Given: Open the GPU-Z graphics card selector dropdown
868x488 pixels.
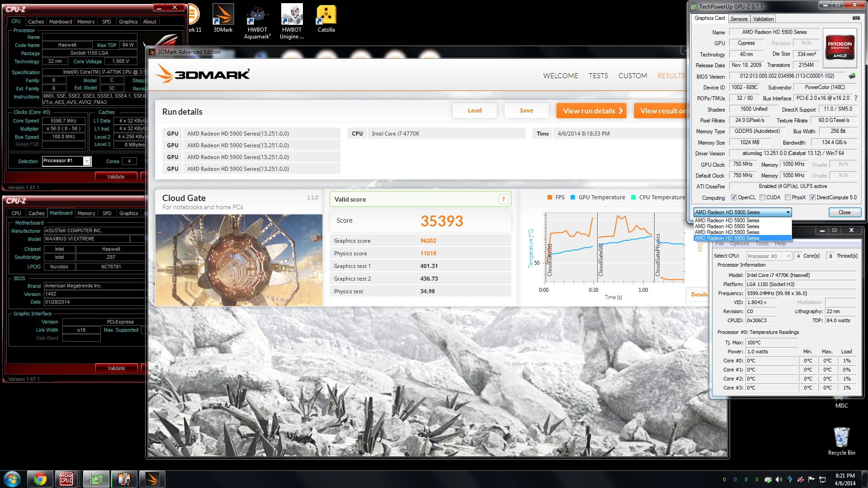Looking at the screenshot, I should point(742,212).
